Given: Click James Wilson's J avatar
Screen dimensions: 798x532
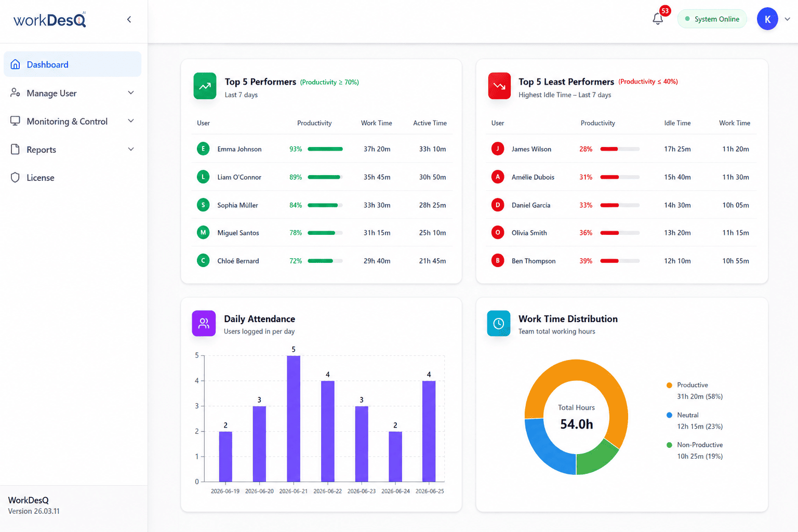Looking at the screenshot, I should [498, 149].
